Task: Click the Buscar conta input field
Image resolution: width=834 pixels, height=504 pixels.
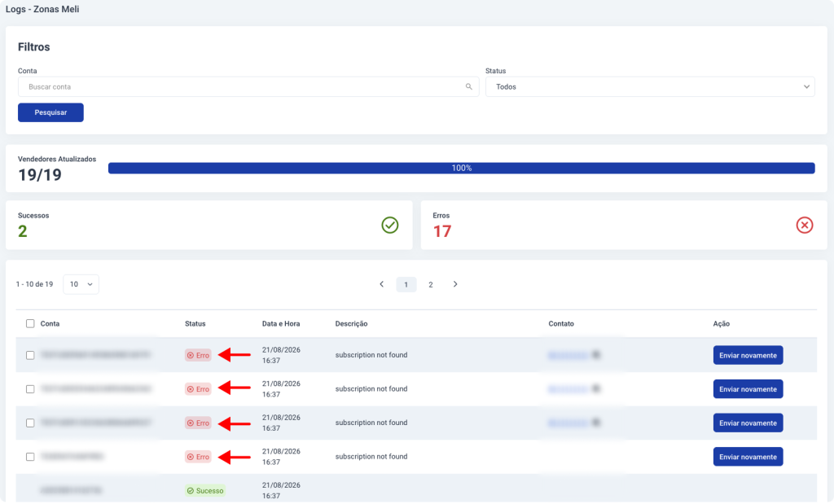Action: 248,86
